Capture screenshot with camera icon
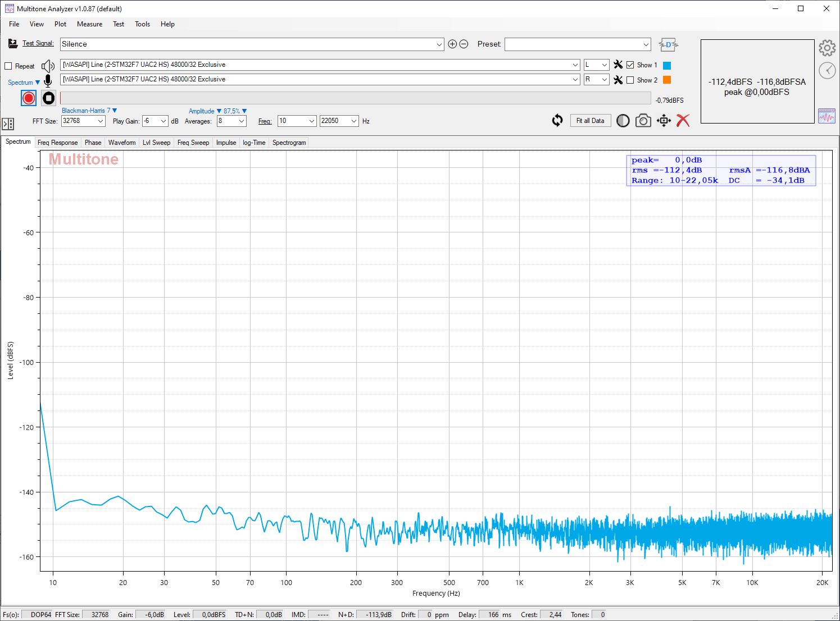 pos(643,121)
